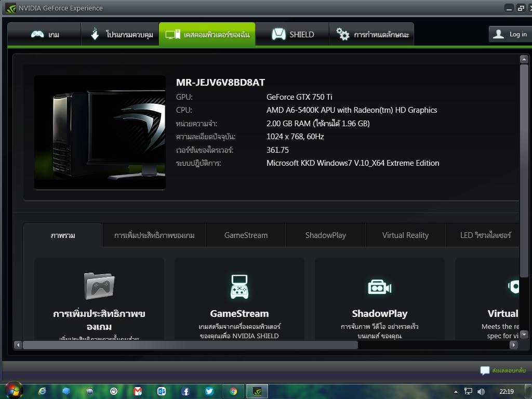Click the GeForce Experience taskbar button

tap(257, 392)
